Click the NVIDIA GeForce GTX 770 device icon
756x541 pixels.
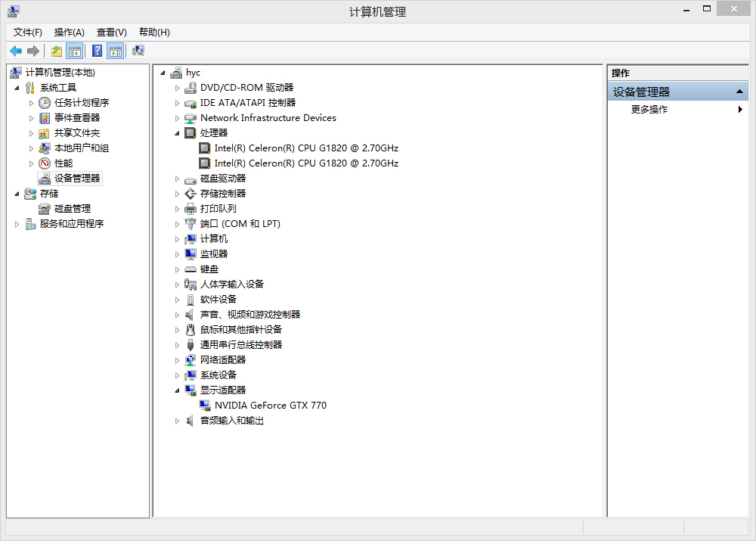(205, 406)
